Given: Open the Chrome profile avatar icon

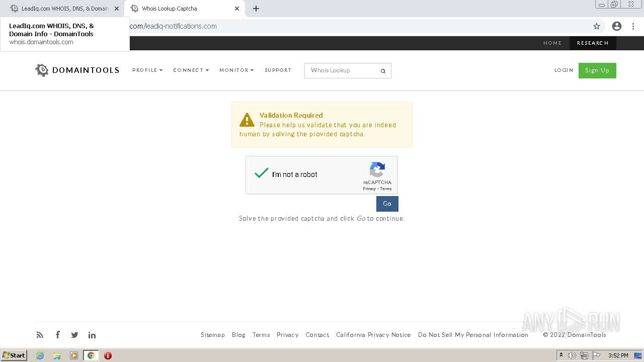Looking at the screenshot, I should tap(617, 26).
